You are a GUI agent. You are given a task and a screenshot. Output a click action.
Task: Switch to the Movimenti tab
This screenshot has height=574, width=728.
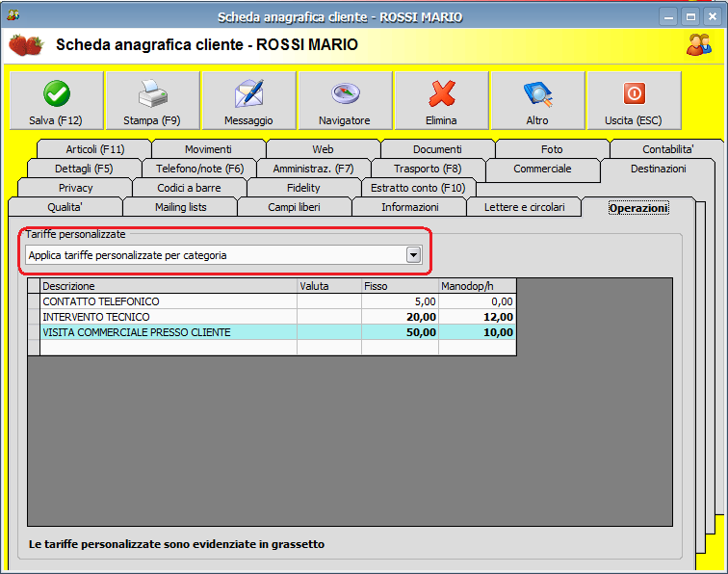point(208,149)
